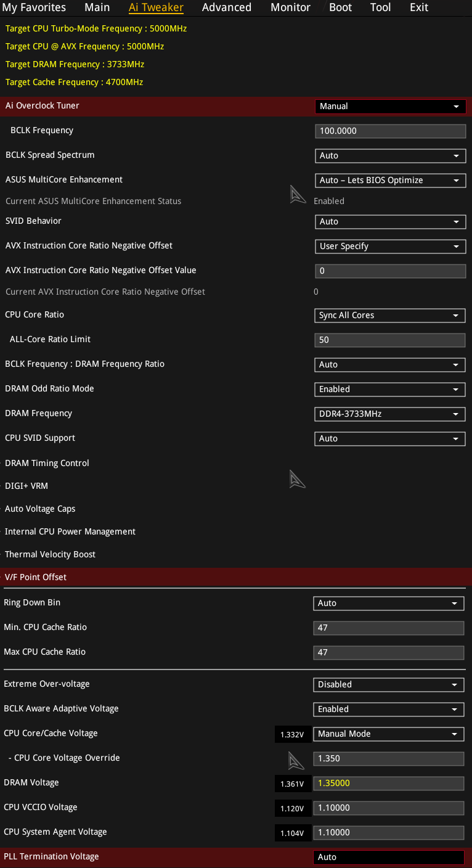472x868 pixels.
Task: Click the PLL Termination Voltage field
Action: [388, 857]
